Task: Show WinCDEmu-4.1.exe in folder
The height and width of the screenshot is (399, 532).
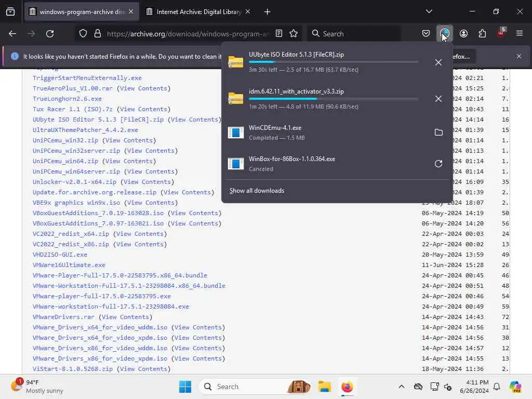Action: click(438, 132)
